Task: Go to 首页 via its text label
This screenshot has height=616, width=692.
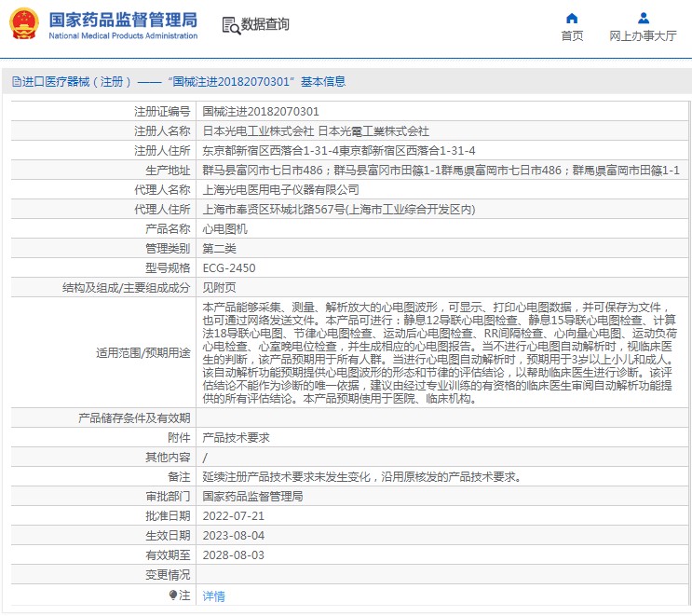Action: pyautogui.click(x=572, y=36)
